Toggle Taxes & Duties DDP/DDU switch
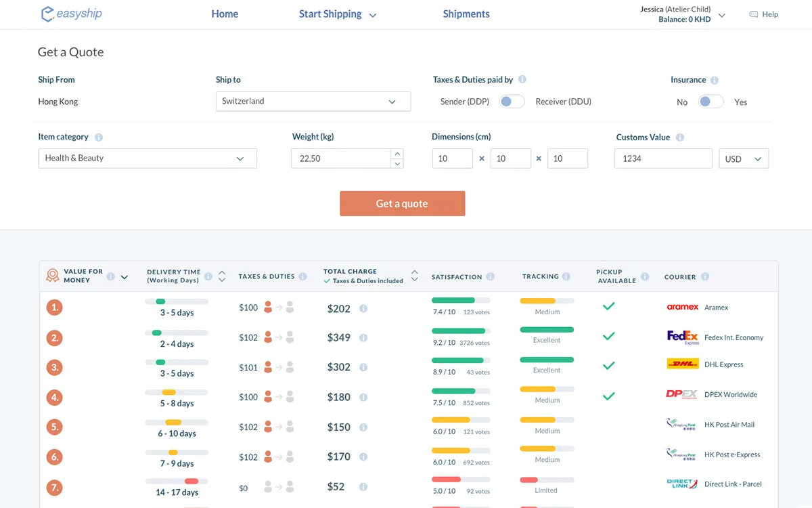 512,102
